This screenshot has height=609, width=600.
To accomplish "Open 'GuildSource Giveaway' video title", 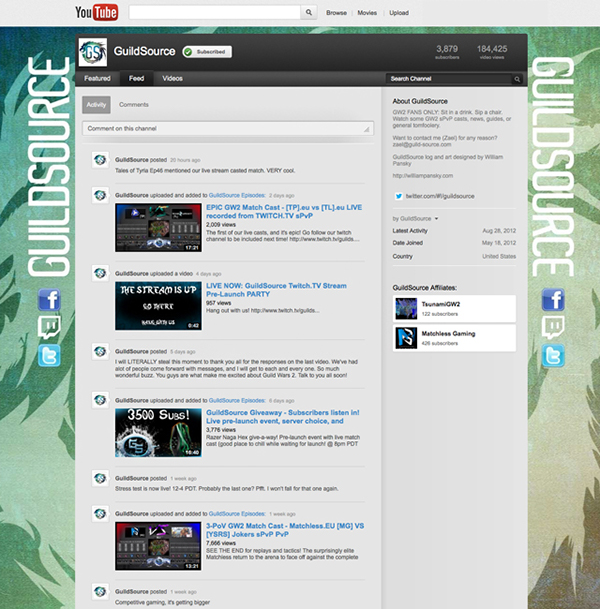I will click(283, 417).
